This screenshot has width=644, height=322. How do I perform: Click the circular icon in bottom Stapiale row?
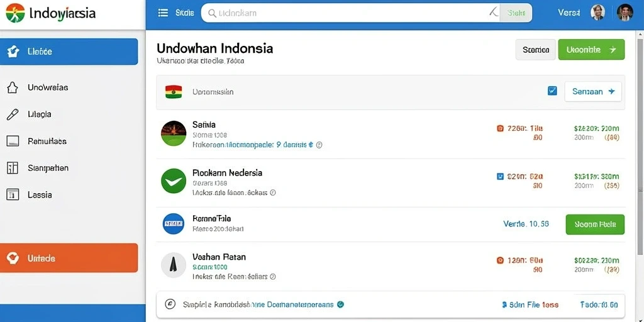(x=170, y=304)
